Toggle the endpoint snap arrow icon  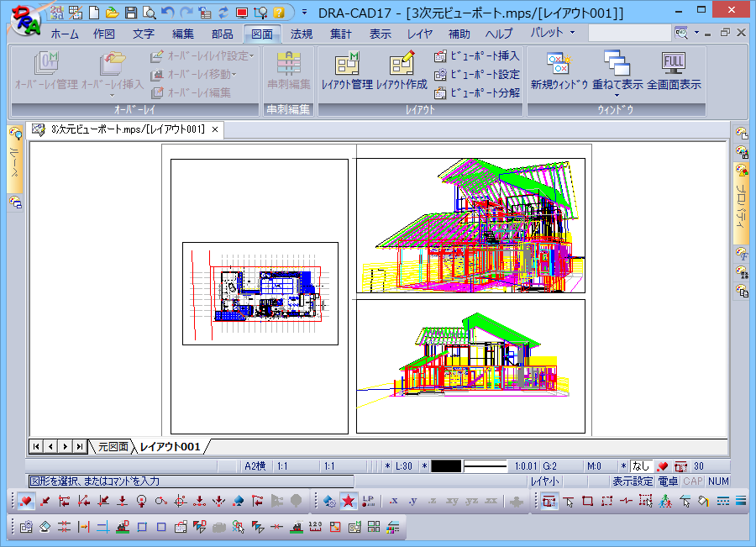[45, 501]
